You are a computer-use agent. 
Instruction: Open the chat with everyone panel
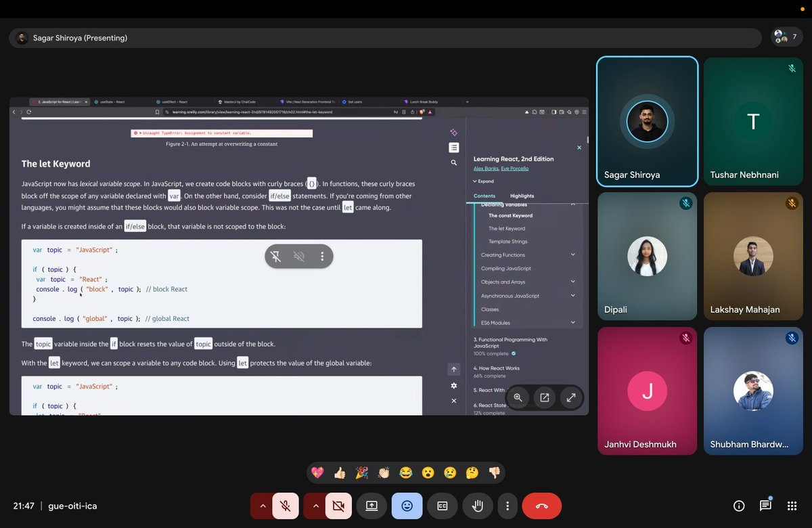[765, 506]
